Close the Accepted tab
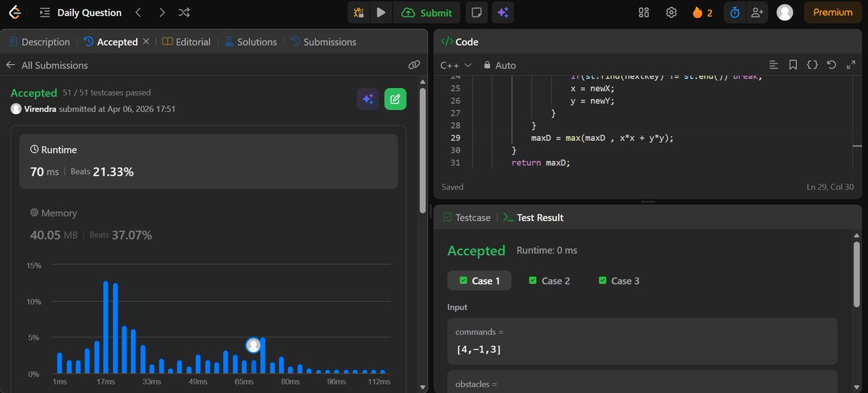Viewport: 868px width, 393px height. (x=146, y=42)
